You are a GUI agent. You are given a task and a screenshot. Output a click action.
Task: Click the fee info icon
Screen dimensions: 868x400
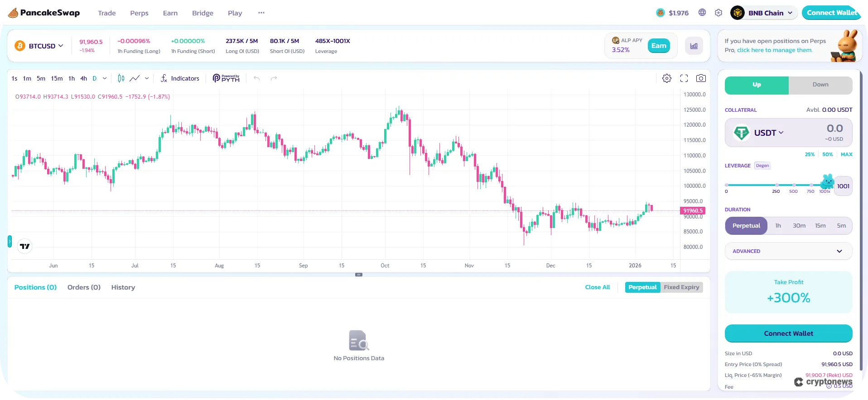829,386
